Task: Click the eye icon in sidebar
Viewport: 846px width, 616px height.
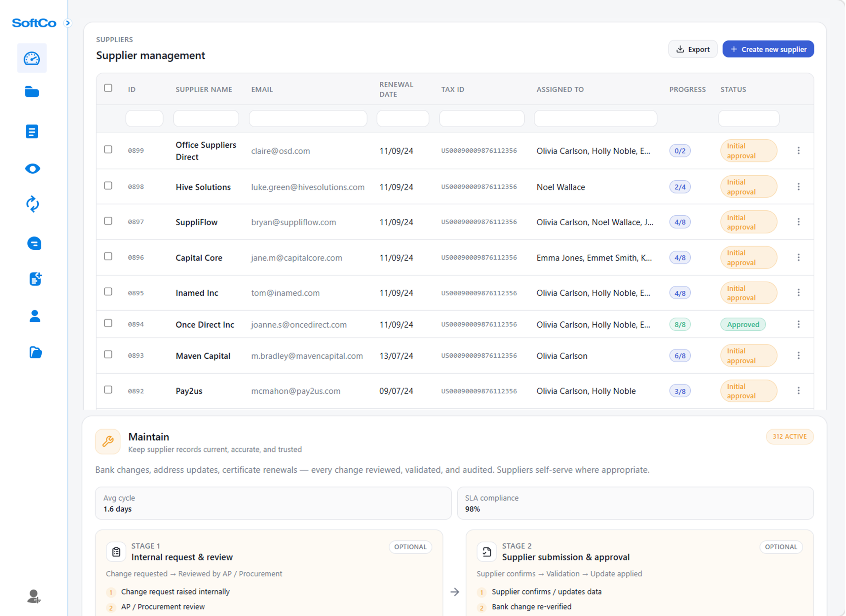Action: [32, 169]
